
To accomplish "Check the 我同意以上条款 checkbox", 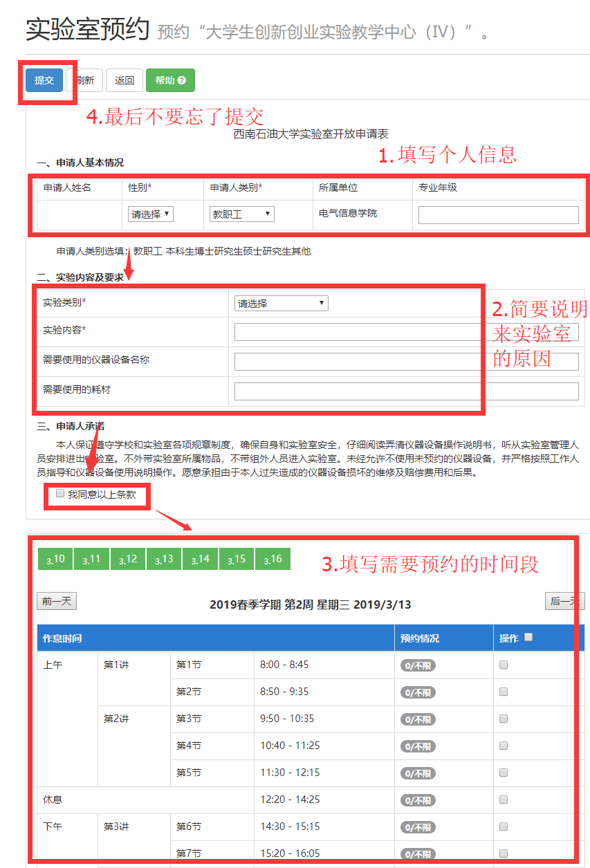I will (x=60, y=494).
